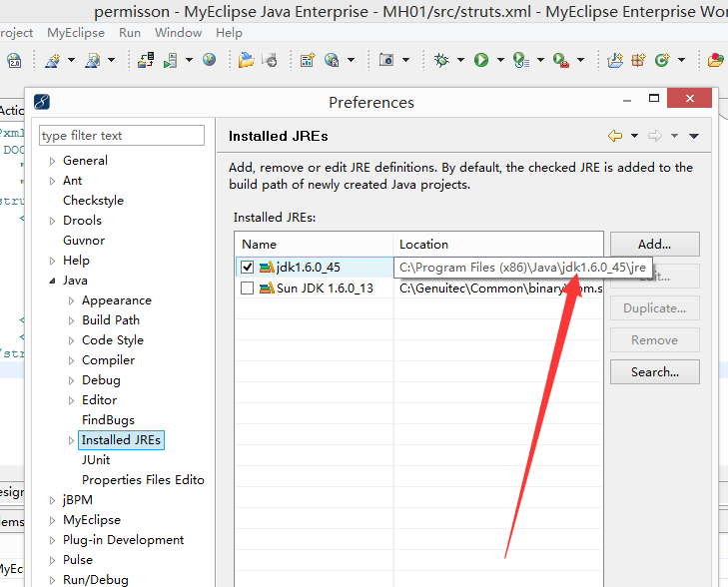Screen dimensions: 728x587
Task: Click the Run External Tools red toolbox icon
Action: tap(561, 61)
